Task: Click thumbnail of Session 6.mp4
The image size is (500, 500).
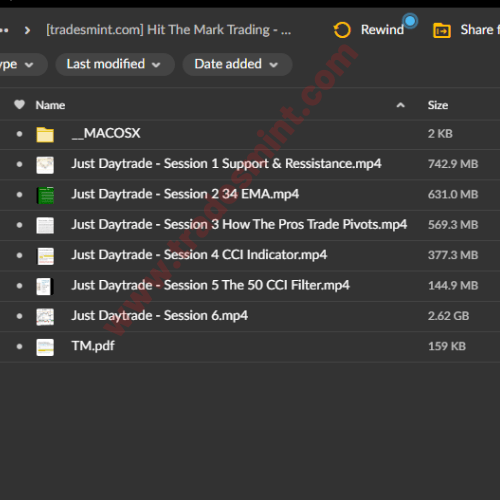Action: [45, 317]
